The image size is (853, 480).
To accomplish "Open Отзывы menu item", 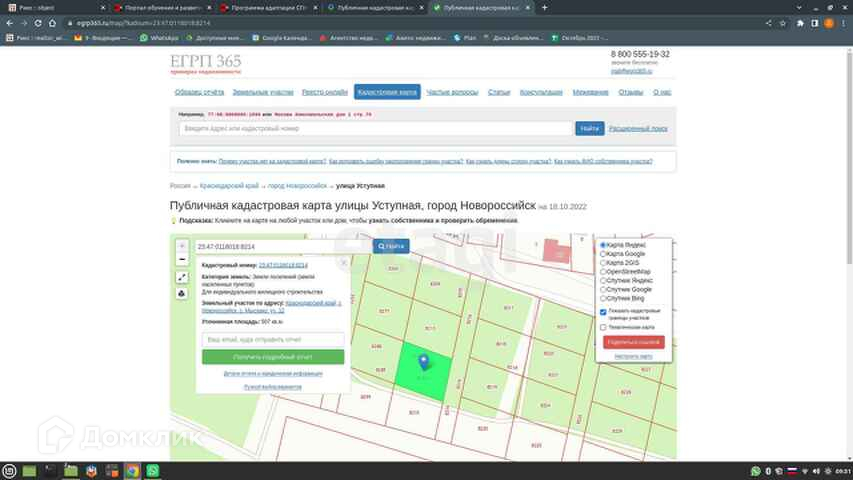I will coord(631,92).
